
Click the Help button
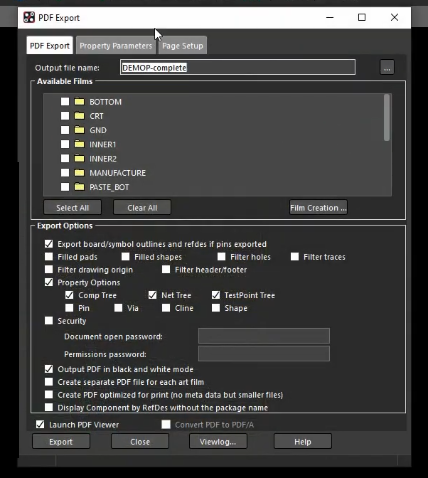click(303, 442)
